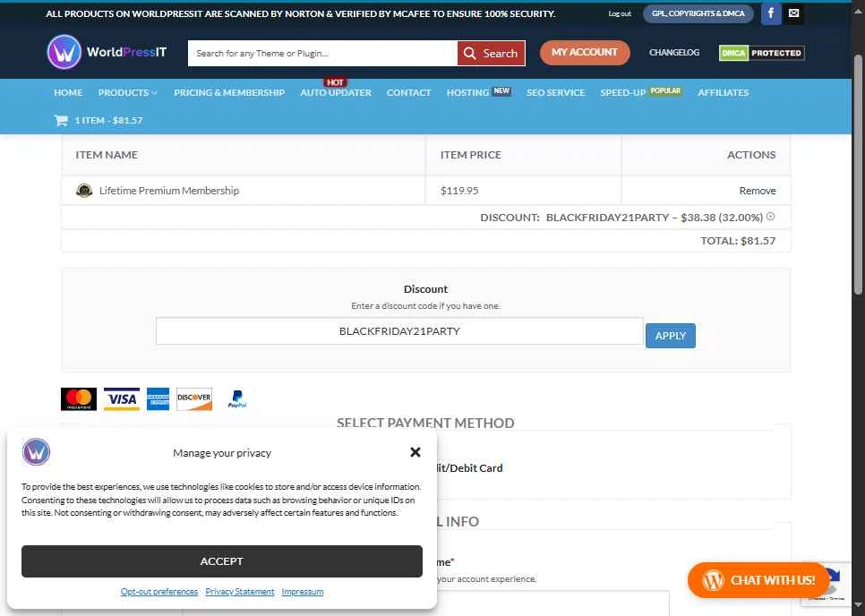Screen dimensions: 865x616
Task: Click the Actions column header
Action: pos(750,154)
